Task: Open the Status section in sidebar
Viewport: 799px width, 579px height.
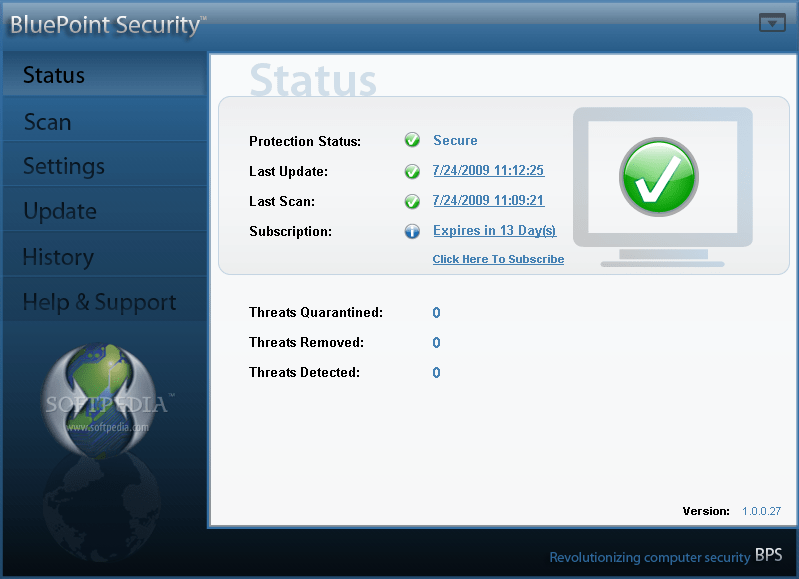Action: (x=105, y=75)
